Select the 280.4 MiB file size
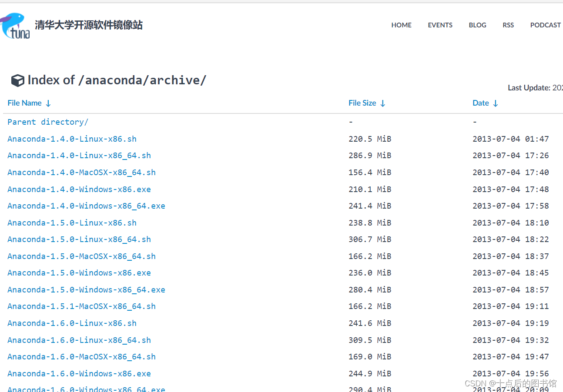The image size is (563, 392). pyautogui.click(x=370, y=290)
